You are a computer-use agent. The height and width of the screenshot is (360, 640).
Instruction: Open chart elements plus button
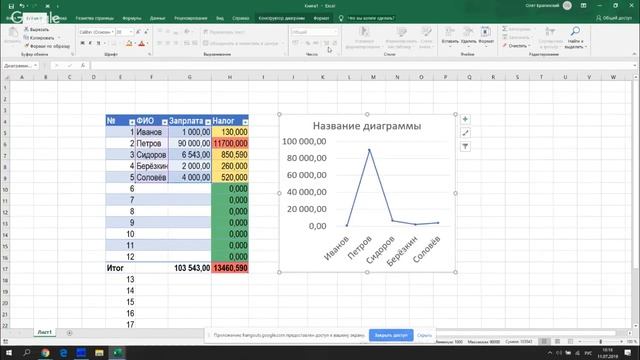pos(465,119)
